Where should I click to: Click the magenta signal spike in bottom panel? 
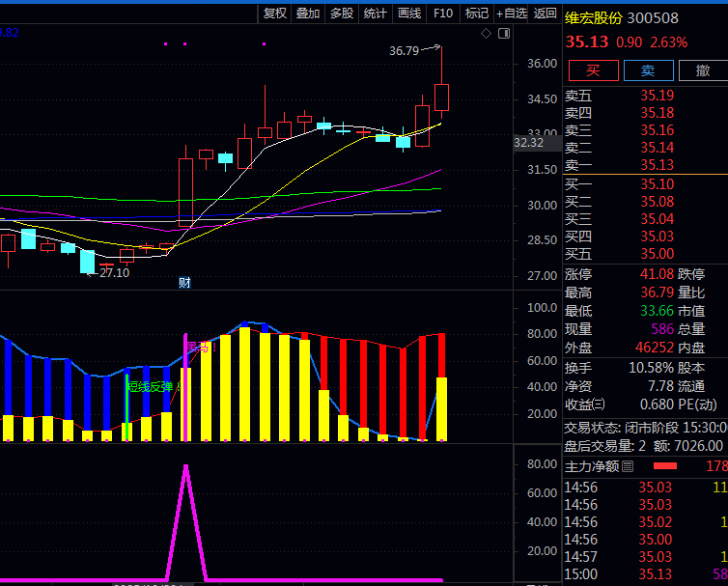[x=185, y=469]
